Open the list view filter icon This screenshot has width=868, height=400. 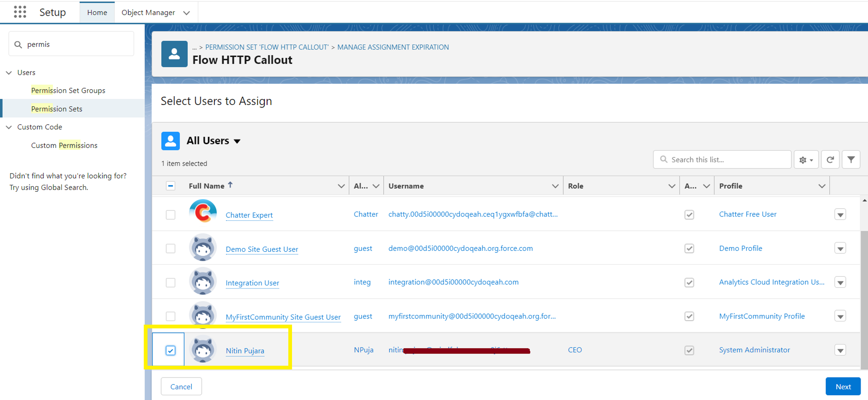click(851, 159)
